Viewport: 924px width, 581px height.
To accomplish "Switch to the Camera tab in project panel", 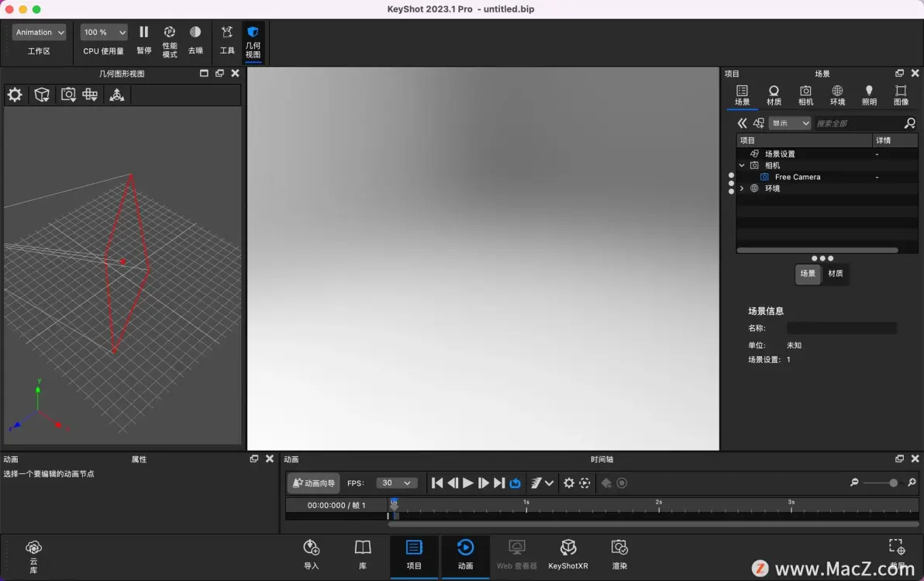I will [x=805, y=95].
